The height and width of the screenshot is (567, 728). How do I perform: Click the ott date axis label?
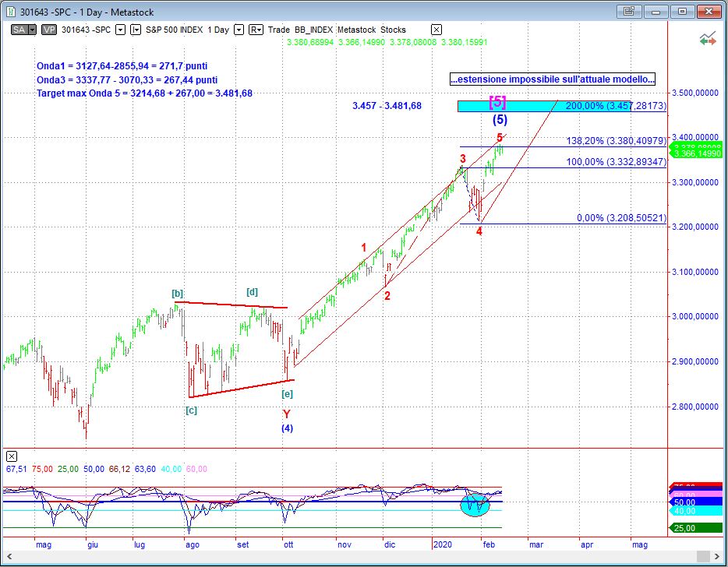click(x=288, y=544)
